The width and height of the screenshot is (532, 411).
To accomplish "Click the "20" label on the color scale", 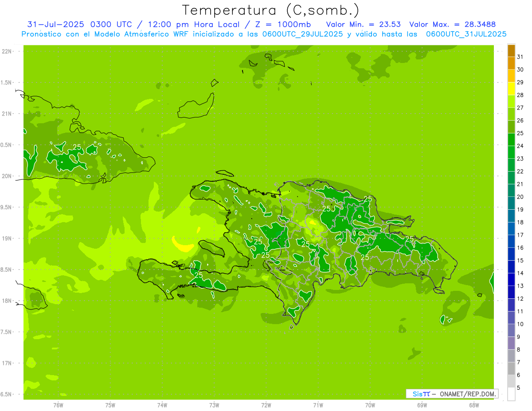I will point(520,197).
